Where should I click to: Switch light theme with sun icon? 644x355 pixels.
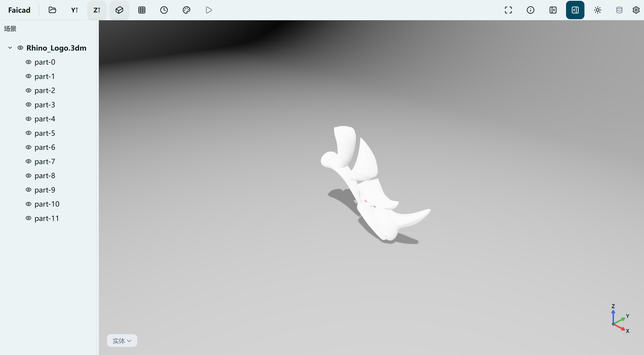pos(598,10)
